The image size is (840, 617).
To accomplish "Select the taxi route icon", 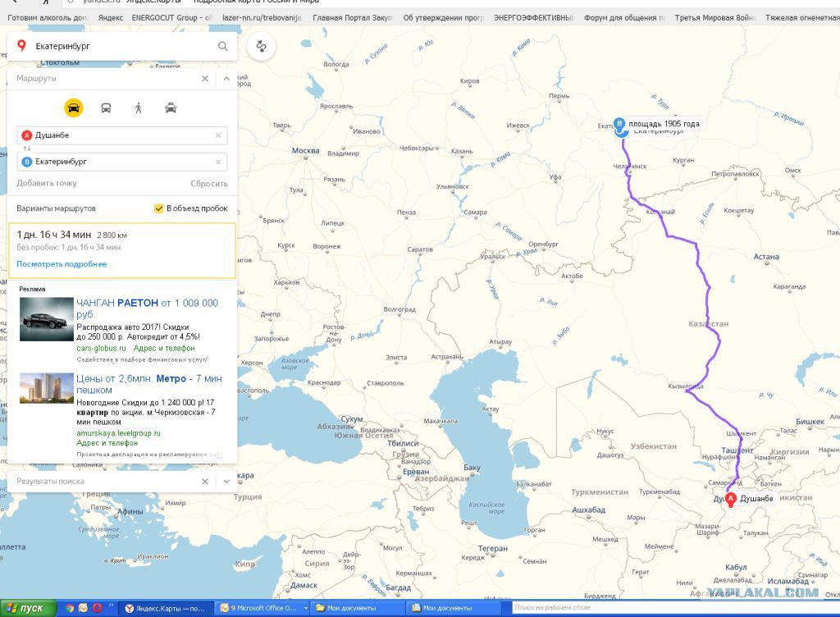I will tap(171, 108).
